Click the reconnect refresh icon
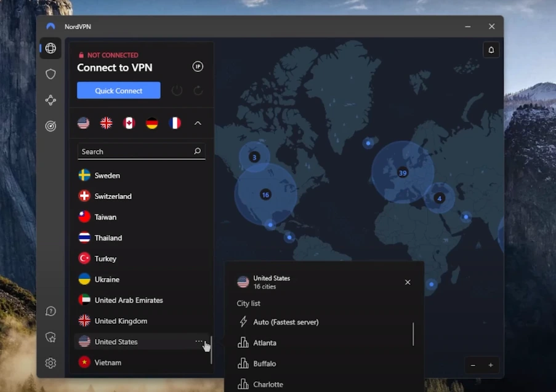The height and width of the screenshot is (392, 556). tap(198, 90)
